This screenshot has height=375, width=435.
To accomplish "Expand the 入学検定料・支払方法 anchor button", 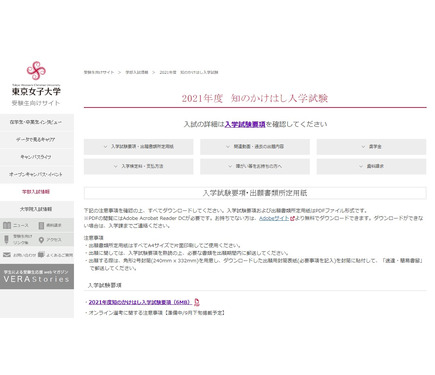I will pyautogui.click(x=138, y=166).
